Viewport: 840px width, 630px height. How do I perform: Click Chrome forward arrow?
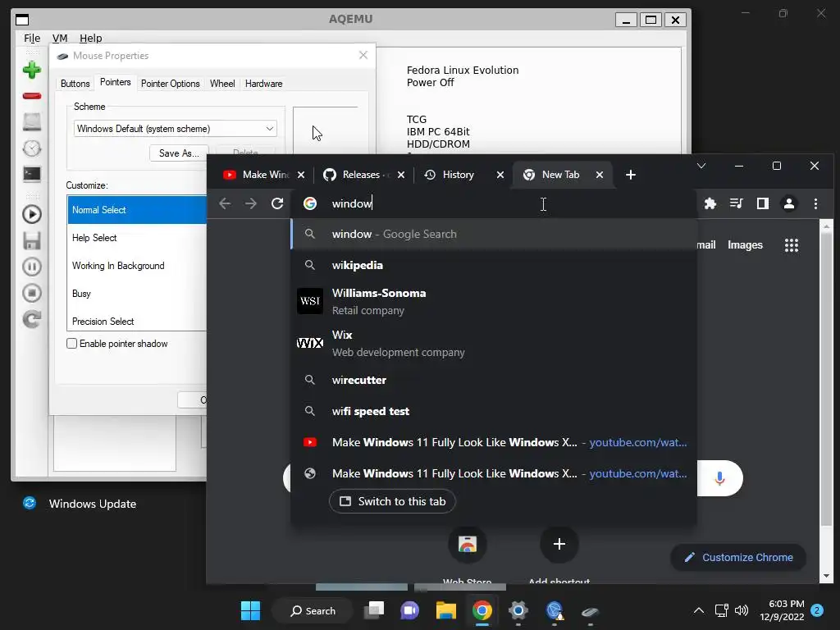pos(251,203)
